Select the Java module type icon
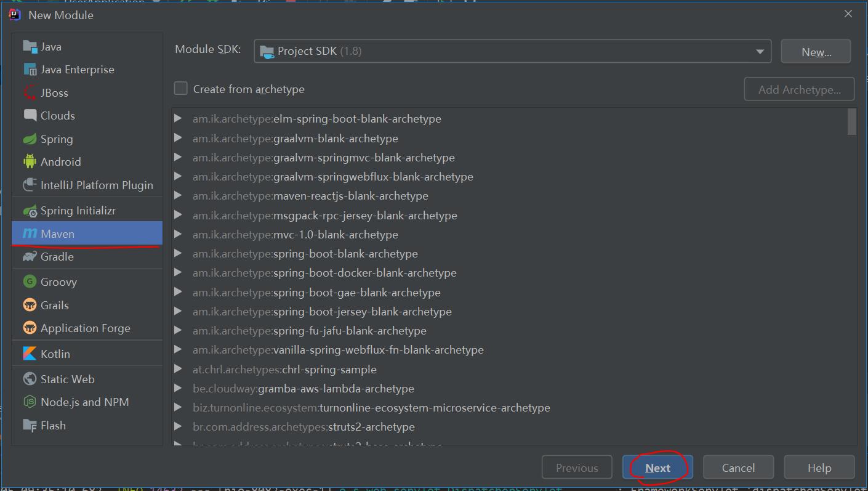 click(30, 47)
